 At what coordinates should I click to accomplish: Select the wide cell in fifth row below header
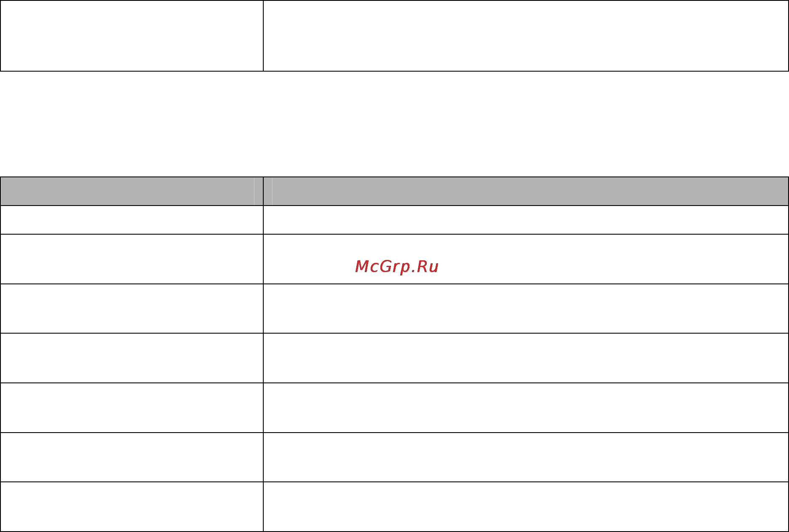coord(526,408)
